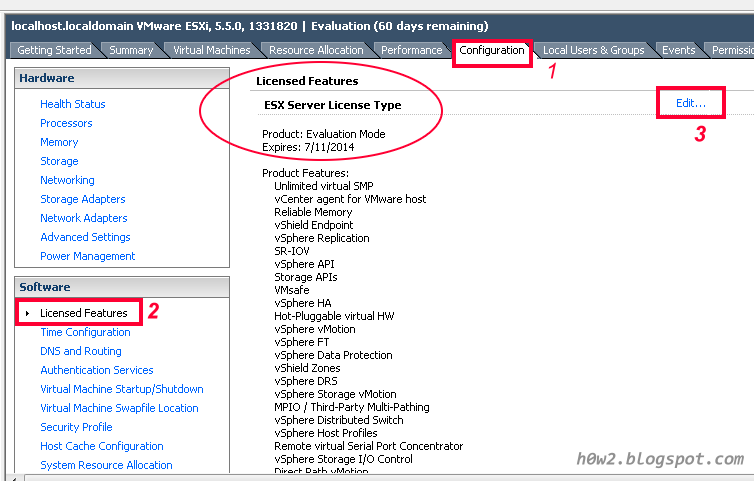The width and height of the screenshot is (754, 481).
Task: Click 'vSphere DRS' feature text
Action: (306, 381)
